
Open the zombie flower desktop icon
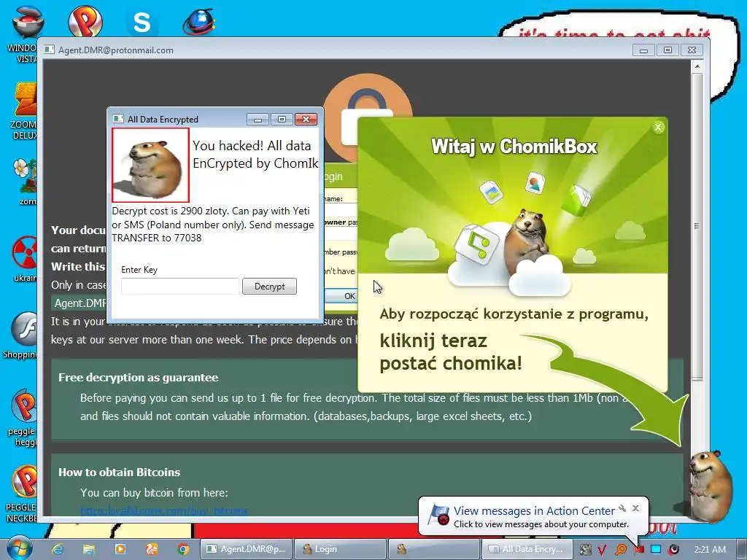point(25,182)
